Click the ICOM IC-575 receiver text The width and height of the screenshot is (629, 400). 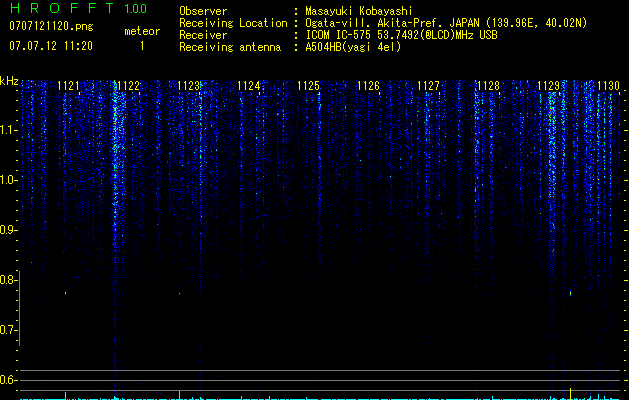(401, 35)
